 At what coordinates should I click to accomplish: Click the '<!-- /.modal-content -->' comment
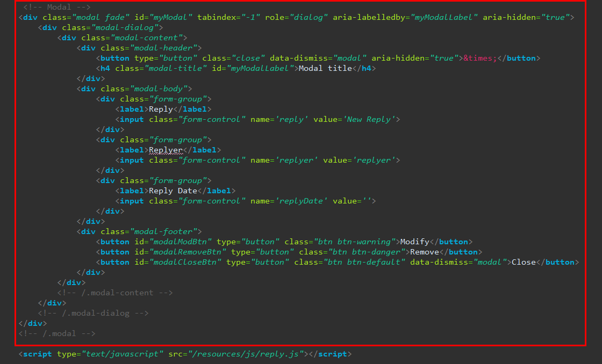(x=115, y=293)
